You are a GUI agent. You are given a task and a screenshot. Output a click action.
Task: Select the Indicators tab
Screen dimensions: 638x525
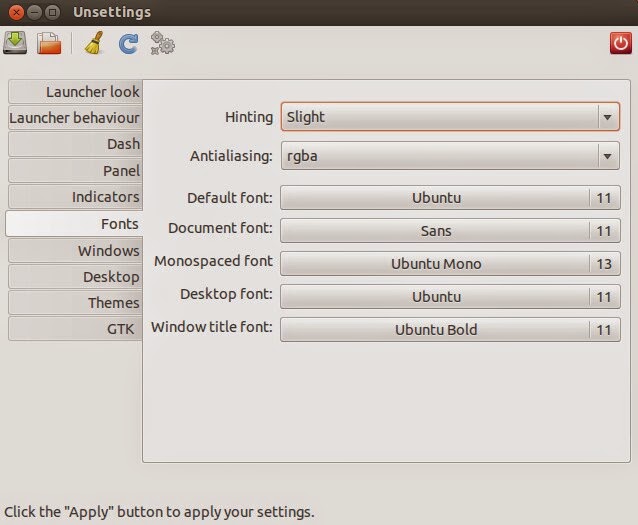click(76, 197)
